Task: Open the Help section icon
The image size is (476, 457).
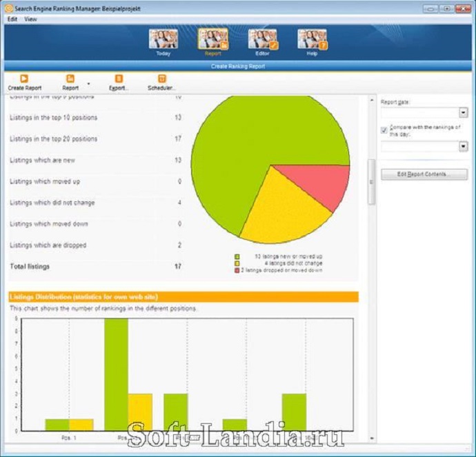Action: point(312,39)
